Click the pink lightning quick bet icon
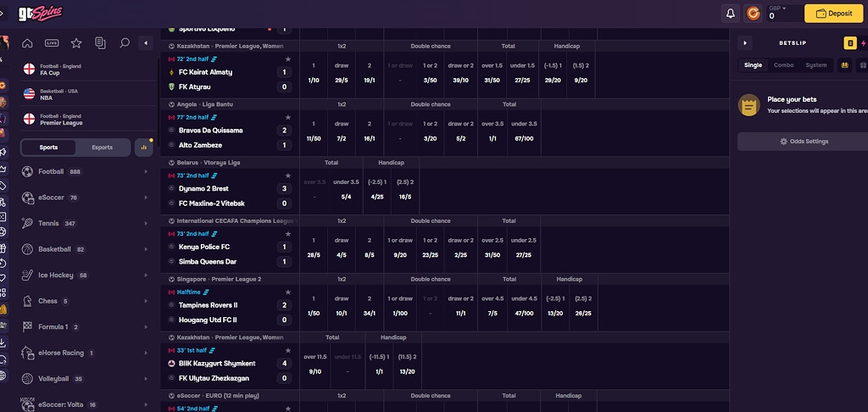 [864, 43]
